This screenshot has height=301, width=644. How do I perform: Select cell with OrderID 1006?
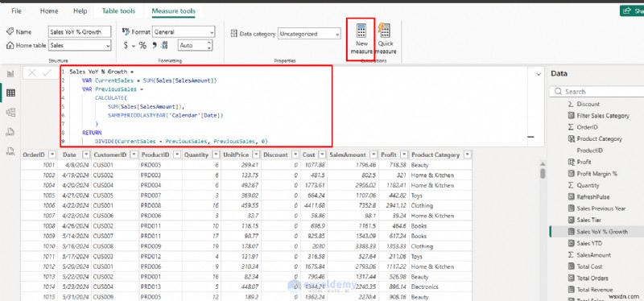coord(39,206)
